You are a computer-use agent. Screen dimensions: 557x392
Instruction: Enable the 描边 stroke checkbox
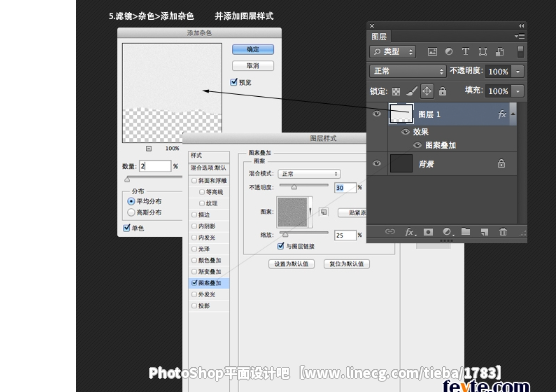pyautogui.click(x=194, y=215)
